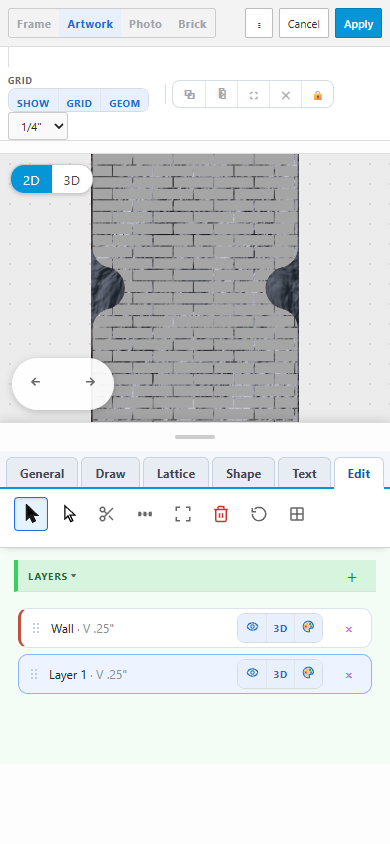Image resolution: width=390 pixels, height=844 pixels.
Task: Switch to the Artwork mode tab
Action: 90,24
